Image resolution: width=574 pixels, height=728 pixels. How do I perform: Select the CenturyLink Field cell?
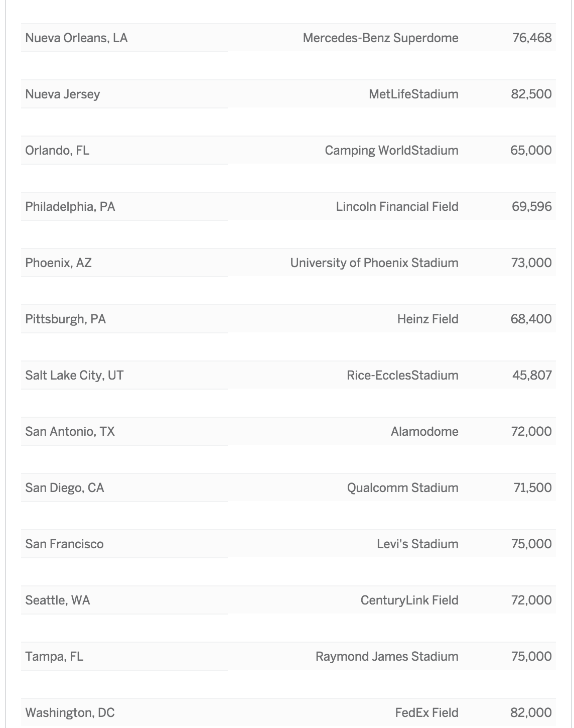click(409, 600)
